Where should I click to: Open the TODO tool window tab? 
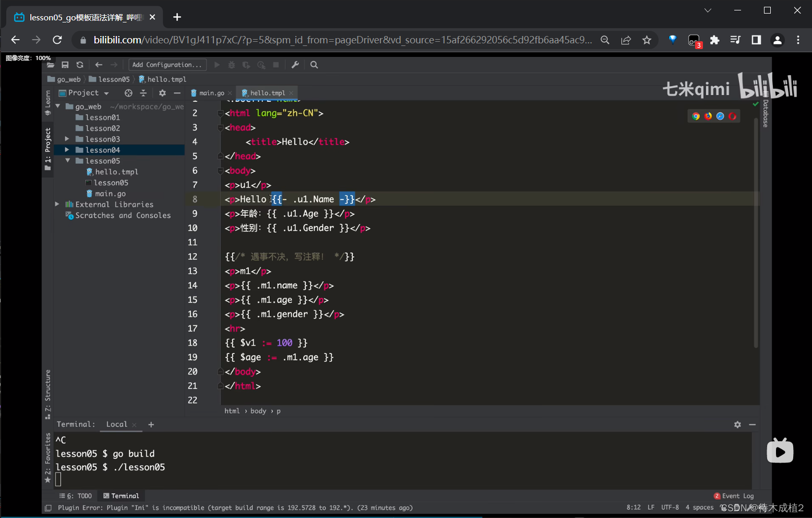pyautogui.click(x=76, y=496)
